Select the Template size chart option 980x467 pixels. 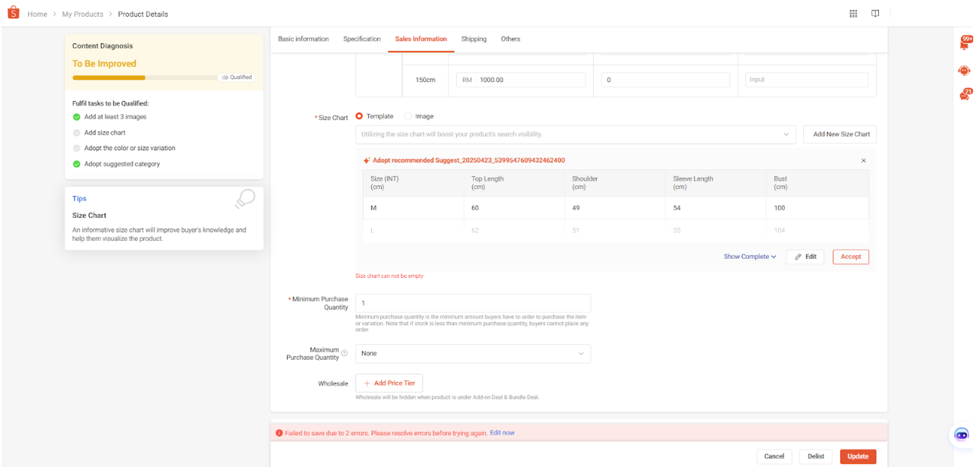pos(360,116)
